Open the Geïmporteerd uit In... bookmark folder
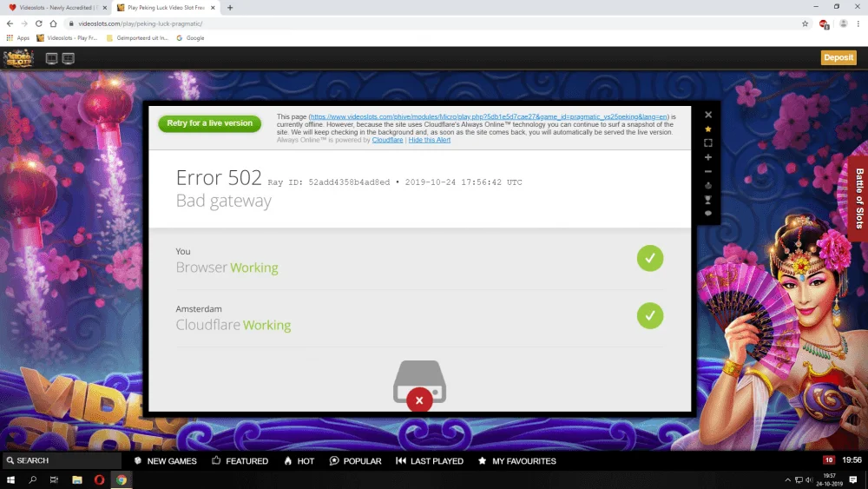Viewport: 868px width, 489px height. click(x=137, y=38)
